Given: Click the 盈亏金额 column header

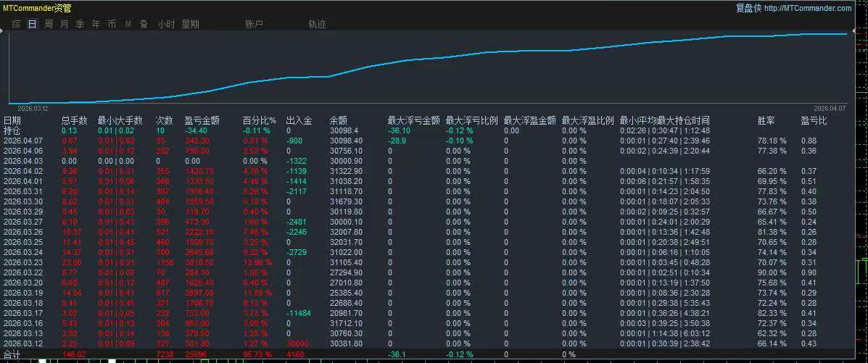Looking at the screenshot, I should coord(202,120).
